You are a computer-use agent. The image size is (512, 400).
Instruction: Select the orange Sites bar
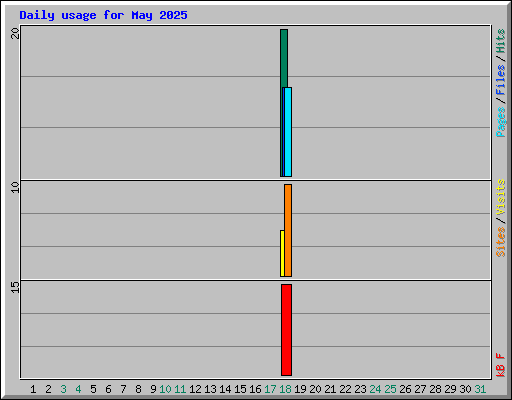(x=288, y=230)
